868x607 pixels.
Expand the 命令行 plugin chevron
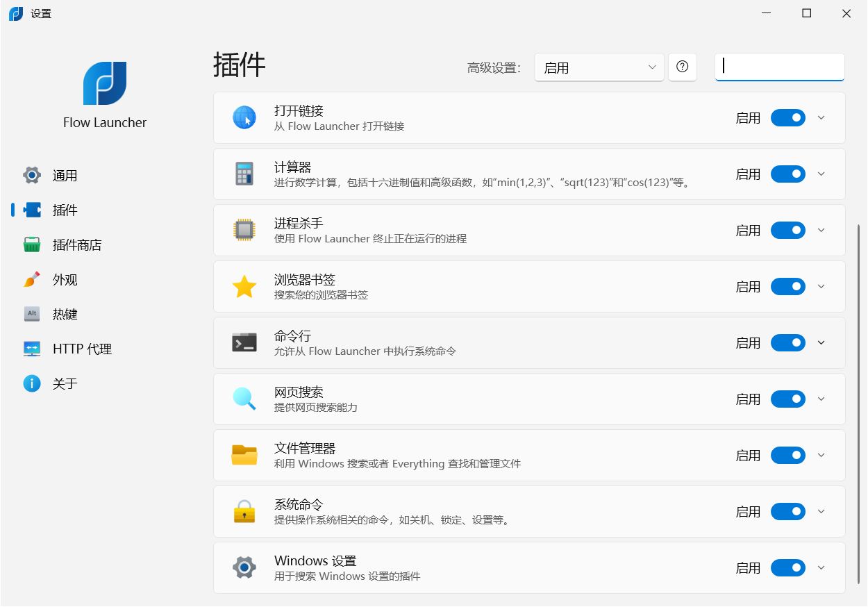point(821,343)
